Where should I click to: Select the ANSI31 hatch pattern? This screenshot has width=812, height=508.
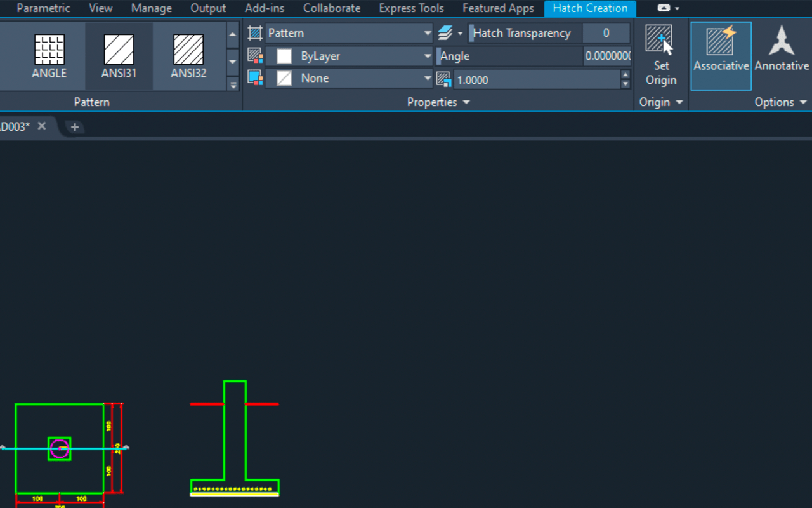pyautogui.click(x=119, y=57)
